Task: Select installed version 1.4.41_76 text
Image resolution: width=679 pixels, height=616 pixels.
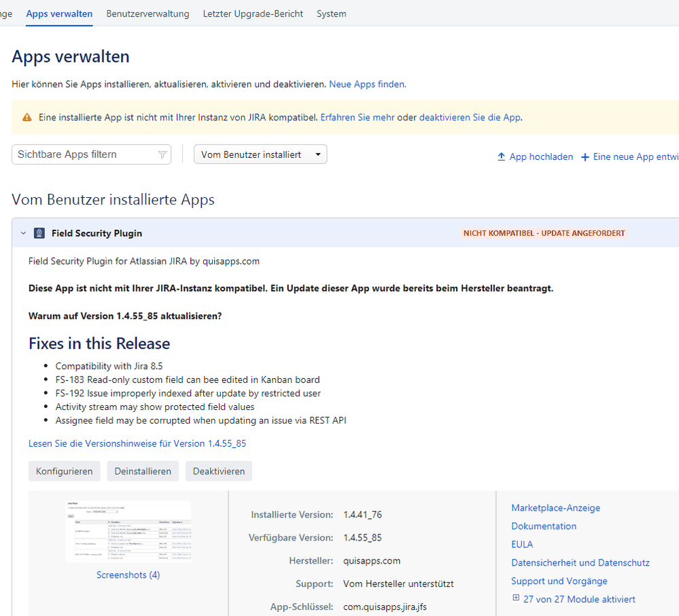Action: click(x=362, y=515)
